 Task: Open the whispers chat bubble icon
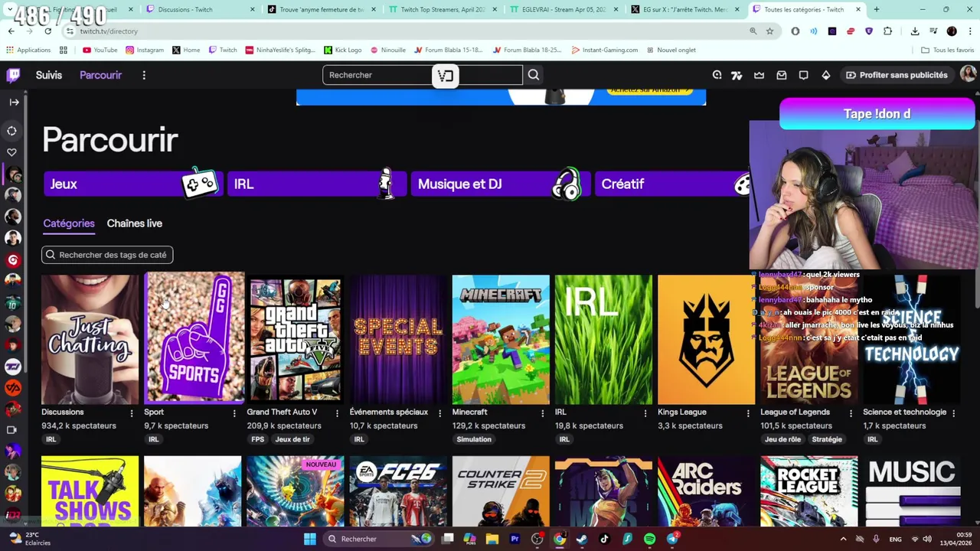pyautogui.click(x=803, y=75)
